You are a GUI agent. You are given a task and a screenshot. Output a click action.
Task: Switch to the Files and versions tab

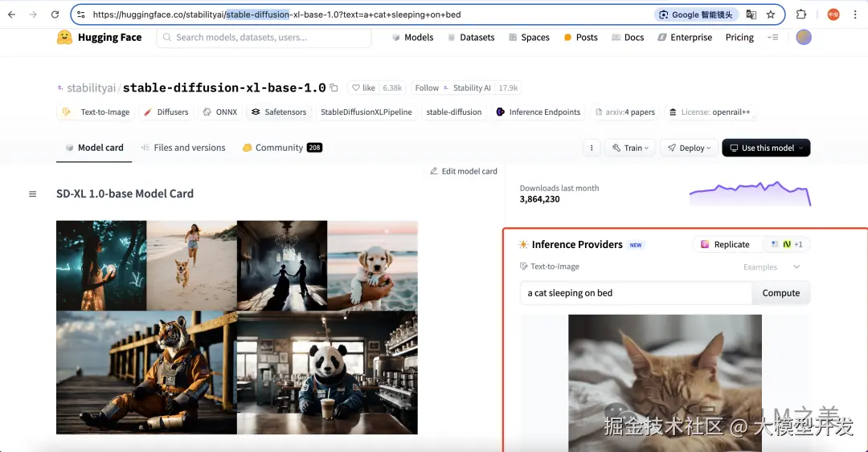point(183,148)
